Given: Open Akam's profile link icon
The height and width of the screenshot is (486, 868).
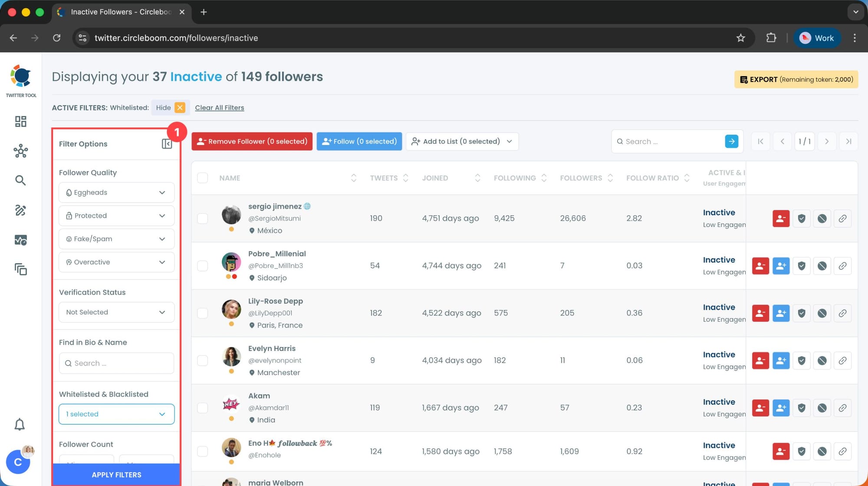Looking at the screenshot, I should pos(843,407).
